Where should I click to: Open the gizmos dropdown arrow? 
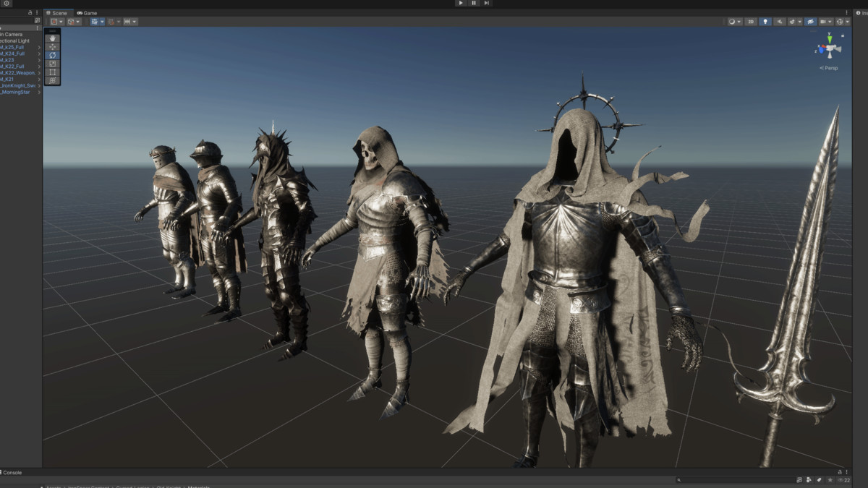tap(848, 22)
